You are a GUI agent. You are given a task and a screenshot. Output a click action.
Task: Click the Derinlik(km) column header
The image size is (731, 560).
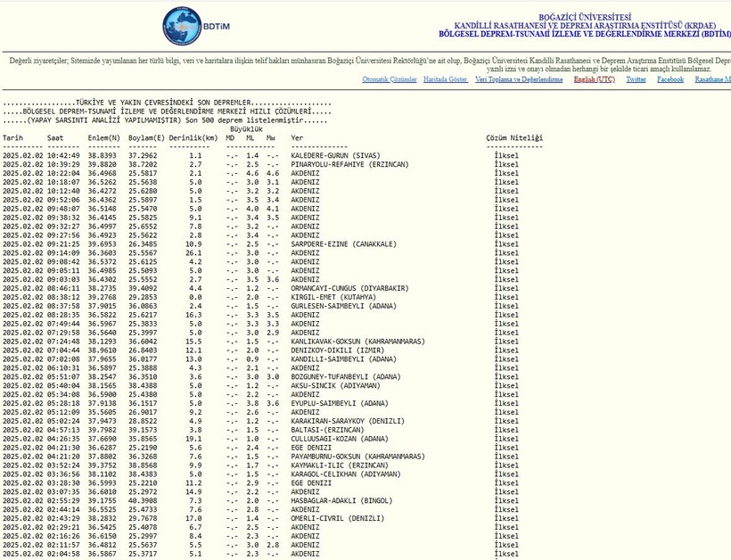pyautogui.click(x=193, y=138)
